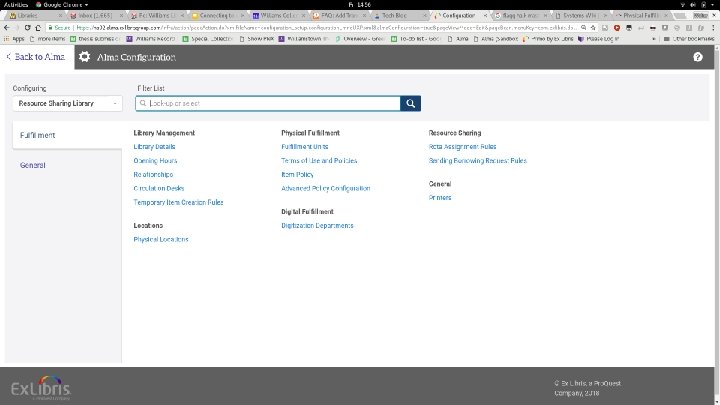Screen dimensions: 720x405
Task: Click the zoom magnifier icon in the address bar
Action: [583, 28]
